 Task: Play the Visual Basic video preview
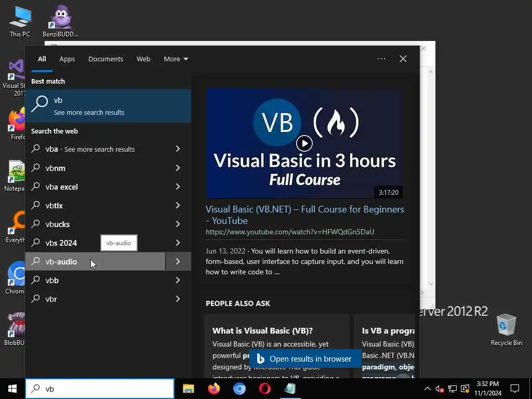pos(304,143)
